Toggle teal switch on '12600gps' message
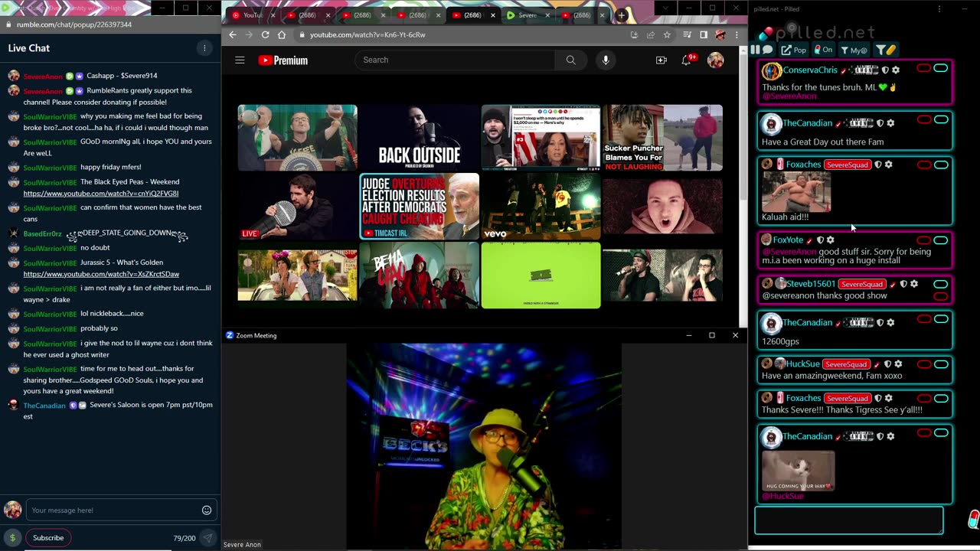This screenshot has width=980, height=551. [x=940, y=319]
